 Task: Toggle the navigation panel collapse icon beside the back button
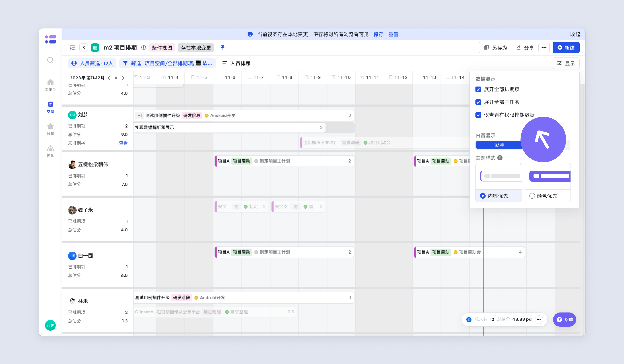72,48
